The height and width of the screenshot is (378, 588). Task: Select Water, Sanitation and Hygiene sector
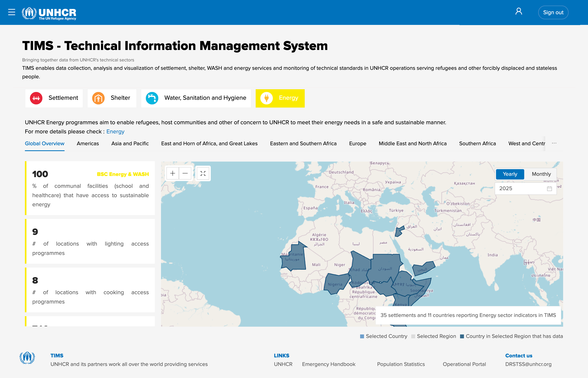tap(196, 98)
